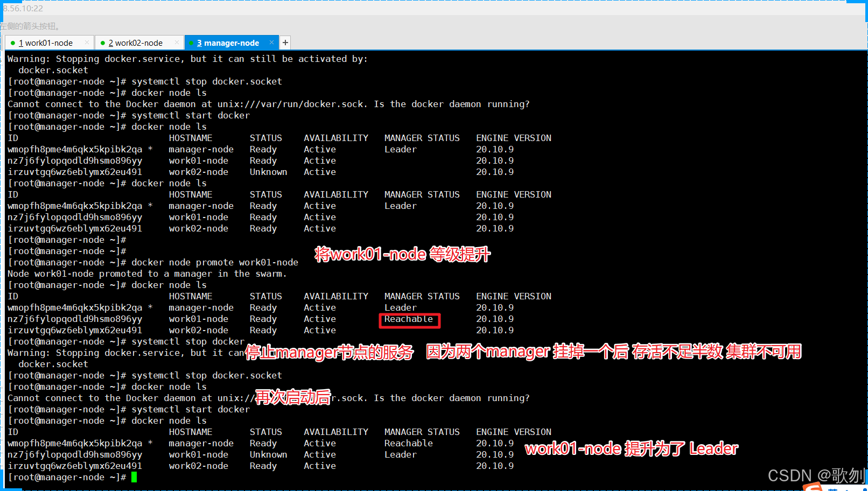The height and width of the screenshot is (491, 868).
Task: Click the first 'systemctl stop docker.socket' command
Action: coord(207,81)
